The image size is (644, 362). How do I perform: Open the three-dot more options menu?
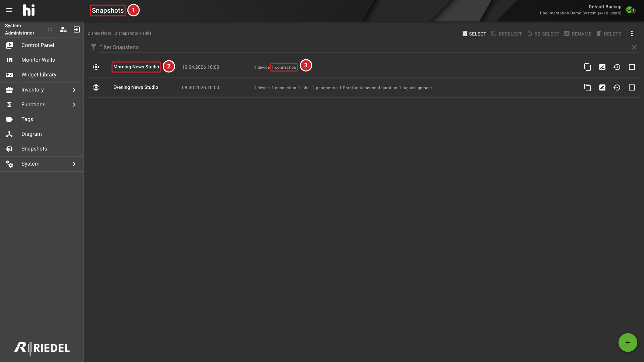632,34
